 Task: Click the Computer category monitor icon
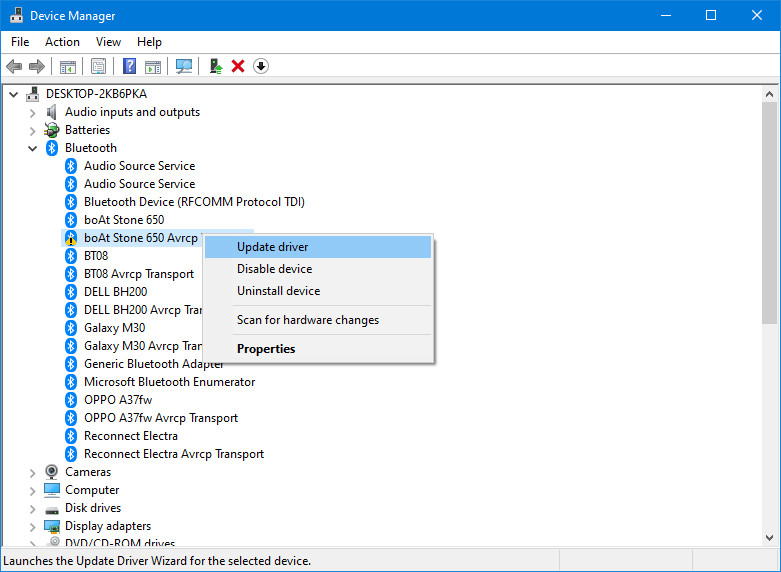pos(52,490)
